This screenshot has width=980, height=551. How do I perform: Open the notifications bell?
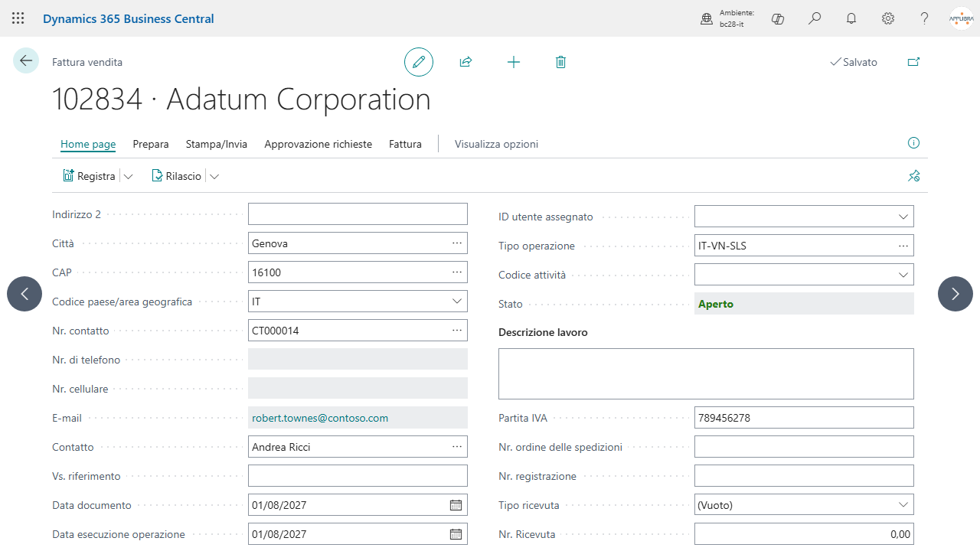[851, 18]
